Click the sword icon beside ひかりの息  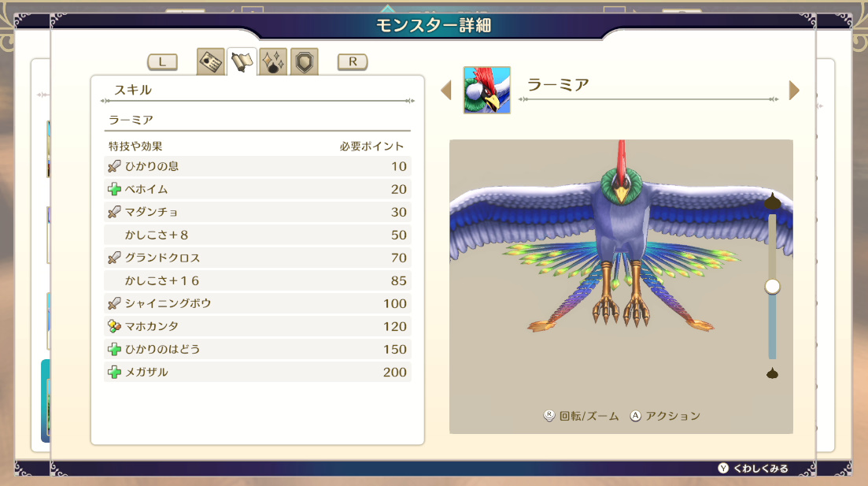[x=114, y=166]
